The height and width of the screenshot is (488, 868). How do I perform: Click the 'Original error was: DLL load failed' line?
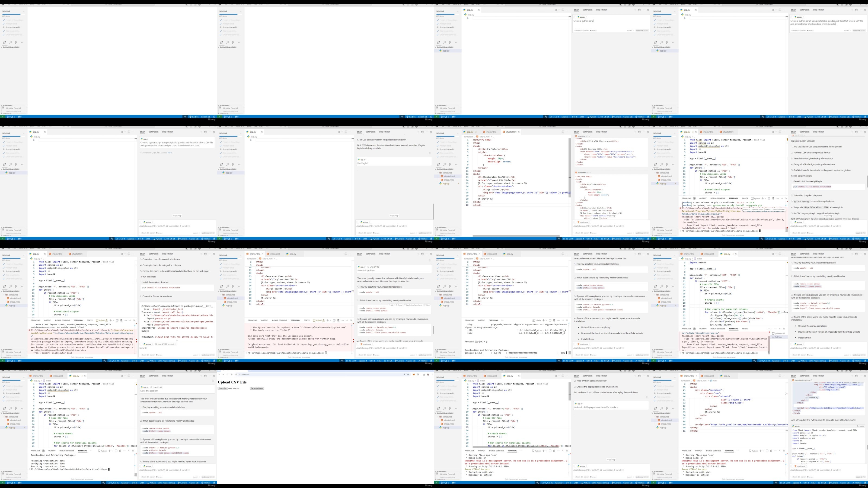pyautogui.click(x=298, y=345)
